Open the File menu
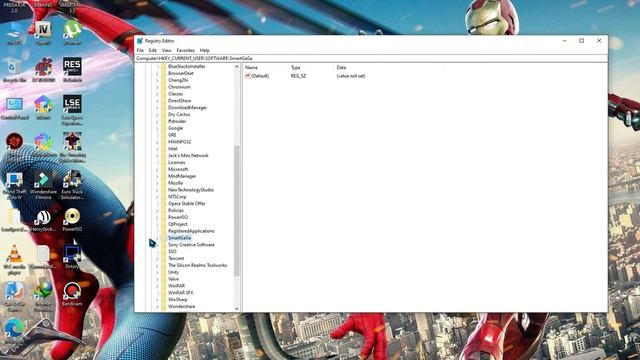 (140, 50)
